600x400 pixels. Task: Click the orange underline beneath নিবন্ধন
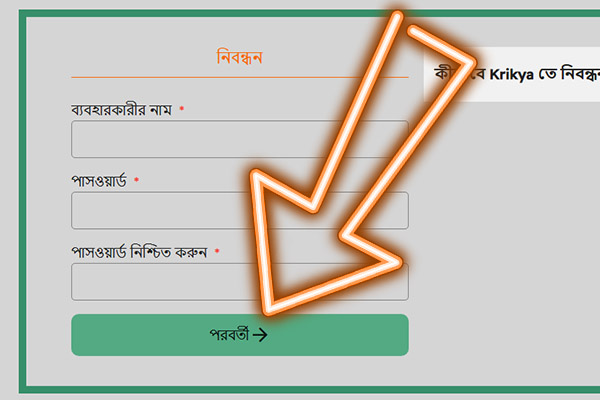click(x=240, y=77)
